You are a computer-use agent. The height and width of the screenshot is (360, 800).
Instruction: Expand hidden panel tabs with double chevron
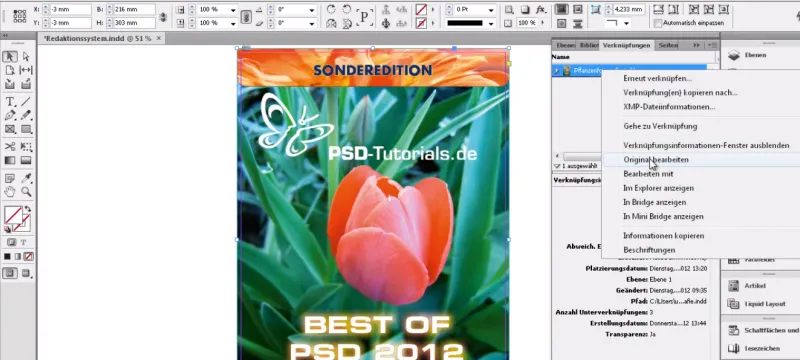[696, 45]
